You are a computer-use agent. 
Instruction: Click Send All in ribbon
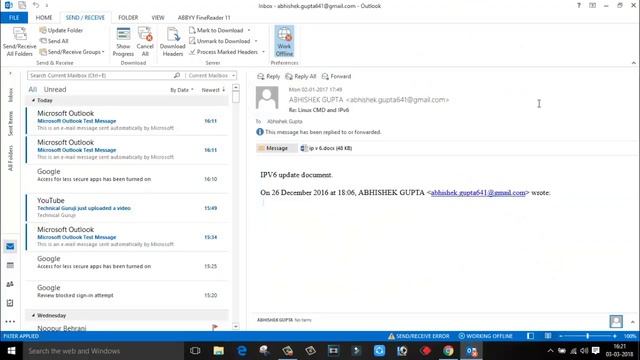pos(54,41)
